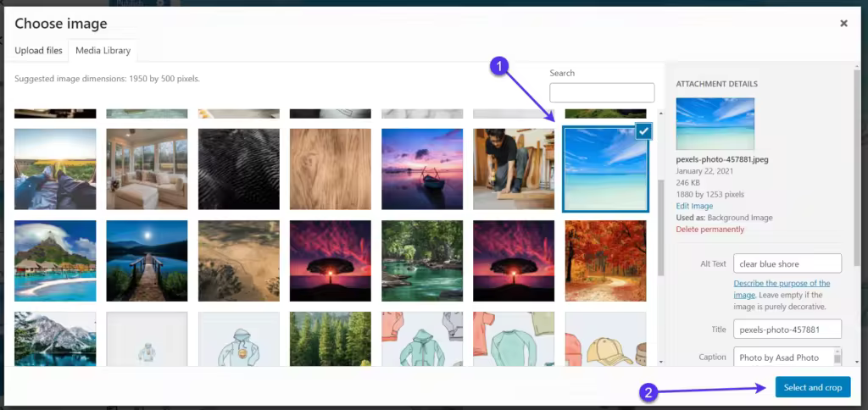Select the snowy mountain lake thumbnail
This screenshot has width=868, height=410.
point(55,339)
